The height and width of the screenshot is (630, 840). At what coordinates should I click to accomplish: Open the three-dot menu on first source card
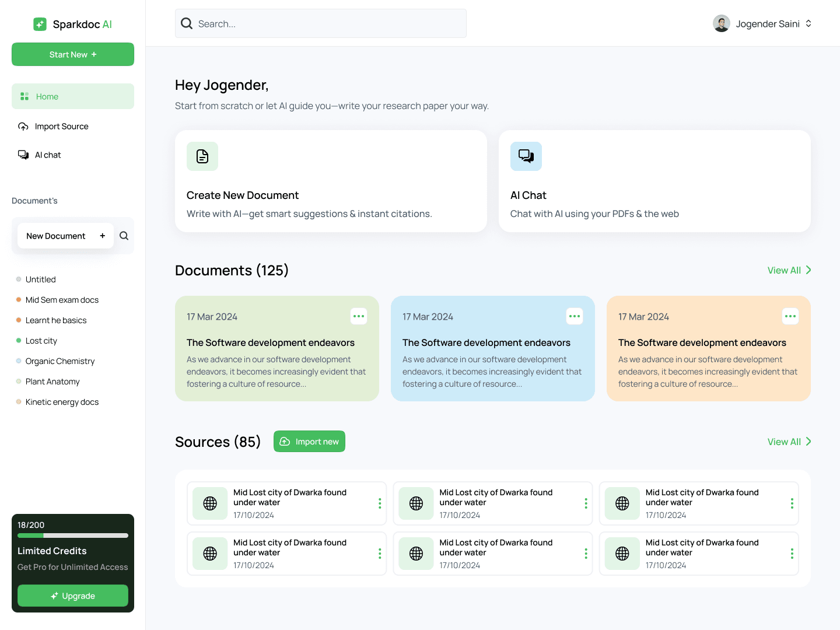(x=380, y=503)
